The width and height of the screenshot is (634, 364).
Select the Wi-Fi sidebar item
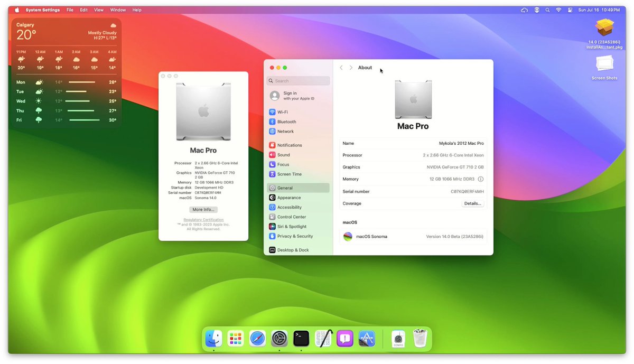(298, 112)
